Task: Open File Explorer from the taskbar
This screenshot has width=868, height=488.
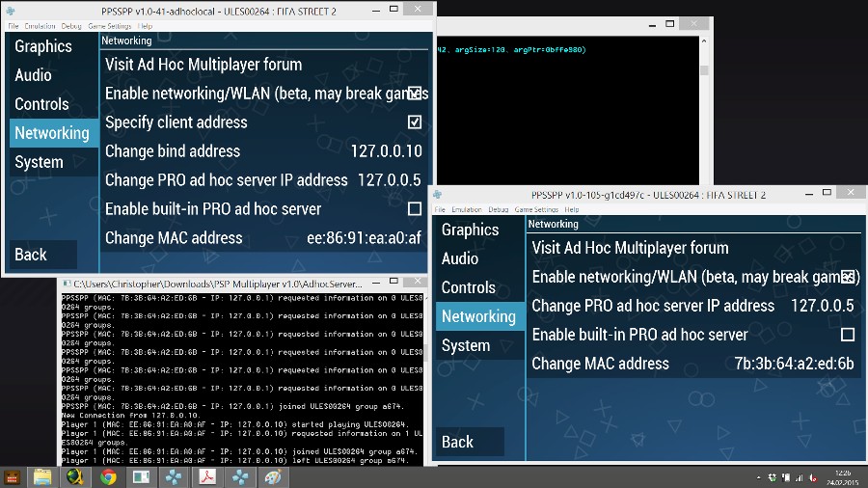Action: (x=42, y=477)
